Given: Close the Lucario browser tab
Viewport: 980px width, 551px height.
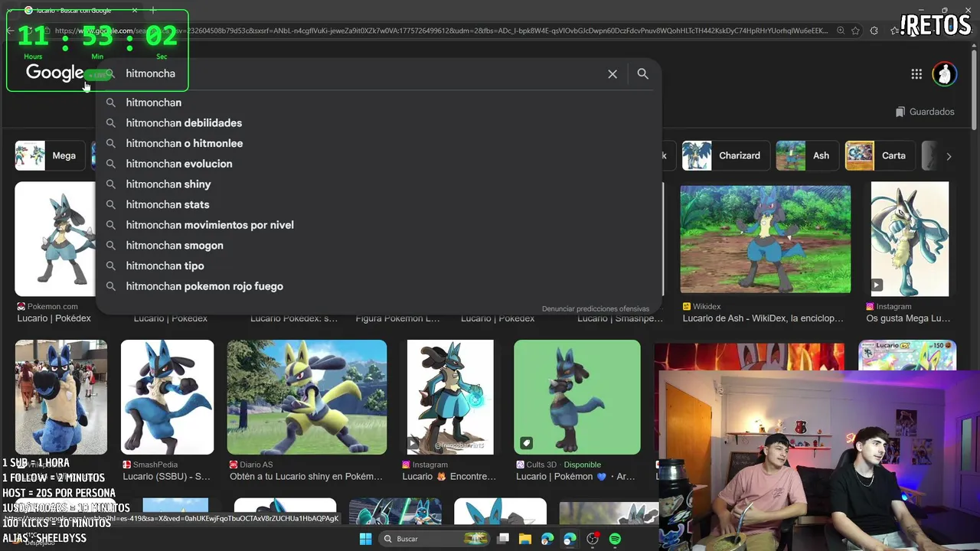Looking at the screenshot, I should point(135,10).
